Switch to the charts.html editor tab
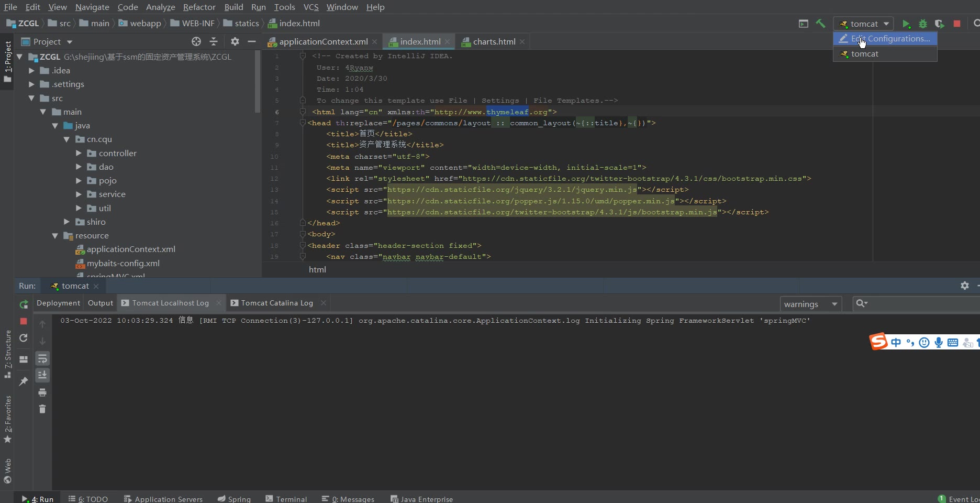Screen dimensions: 980x503 click(494, 41)
